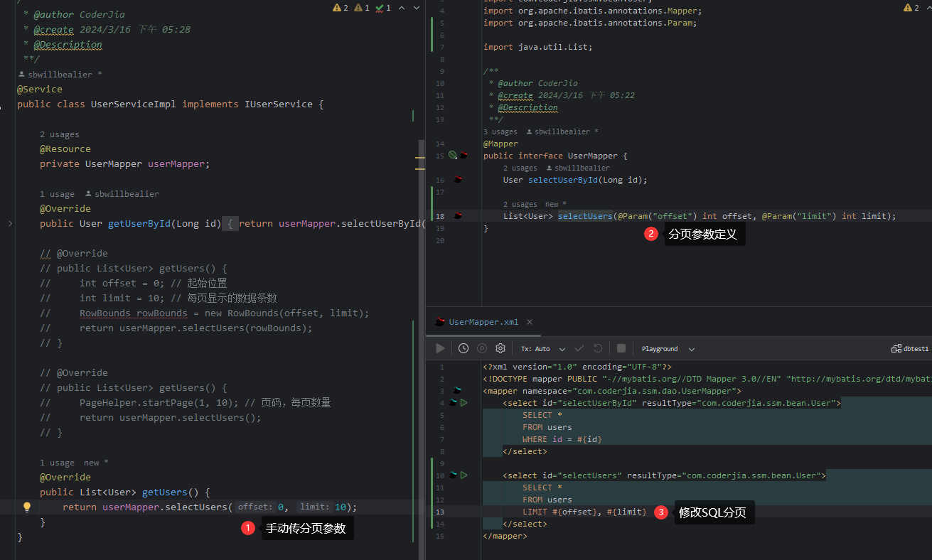Click '2 usages' hint above selectUserById declaration

[x=520, y=168]
